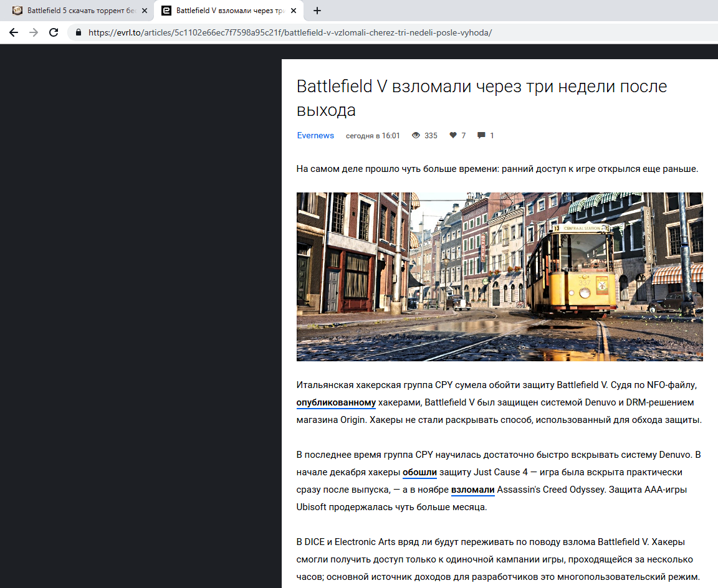Close the Battlefield 5 скачать торрент tab

click(x=145, y=11)
